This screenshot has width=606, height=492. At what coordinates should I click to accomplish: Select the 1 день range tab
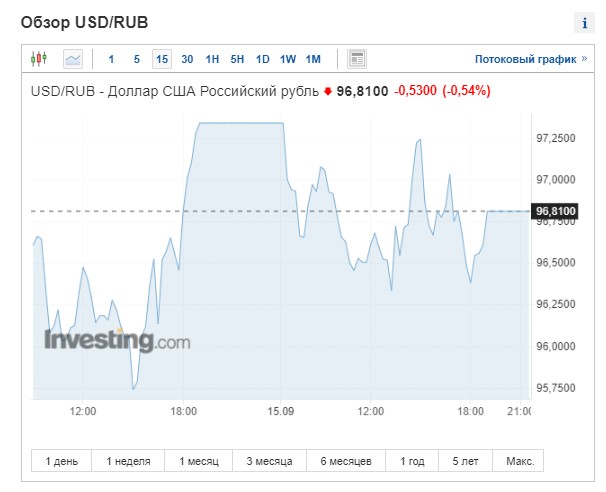coord(61,461)
